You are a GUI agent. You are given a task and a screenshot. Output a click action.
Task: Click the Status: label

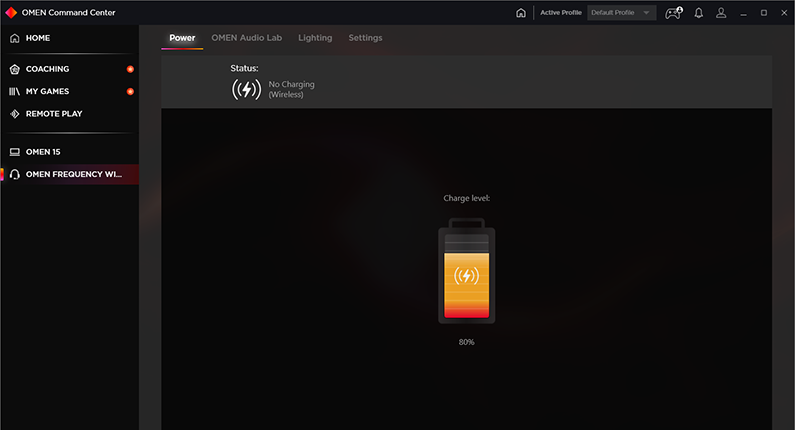[x=244, y=68]
